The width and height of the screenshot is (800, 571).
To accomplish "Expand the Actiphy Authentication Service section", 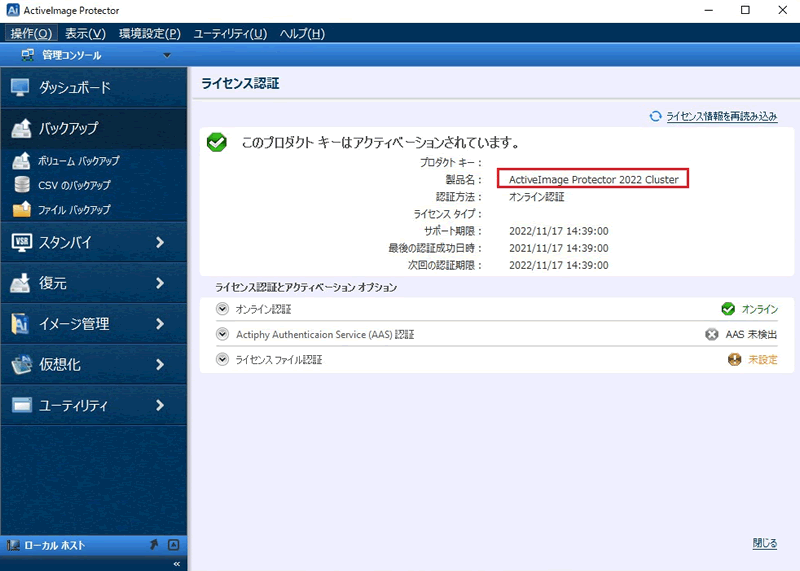I will 222,334.
